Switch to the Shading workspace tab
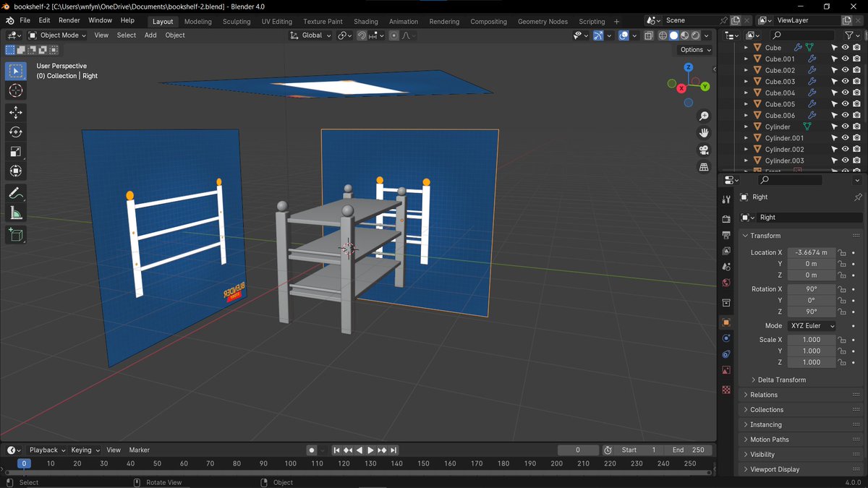Screen dimensions: 868x488 [365, 22]
